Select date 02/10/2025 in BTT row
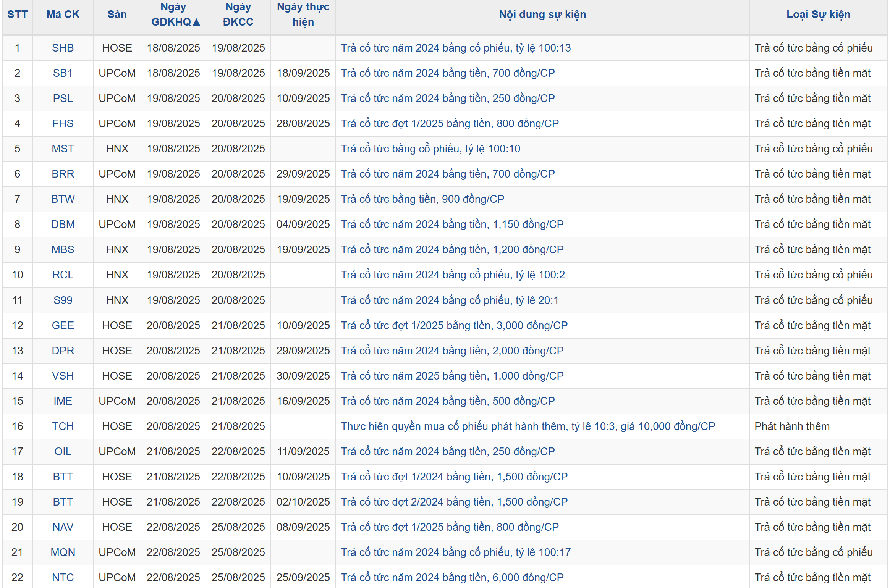Viewport: 890px width, 588px height. (303, 502)
